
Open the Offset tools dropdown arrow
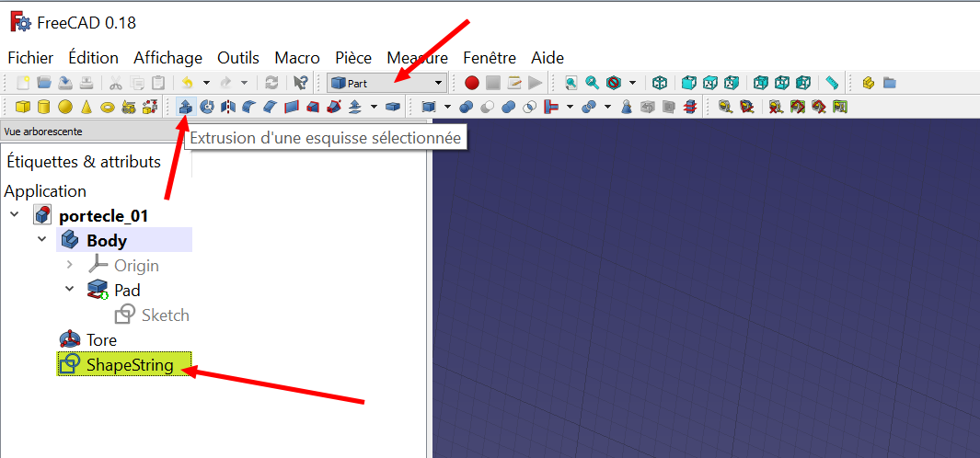pos(374,107)
